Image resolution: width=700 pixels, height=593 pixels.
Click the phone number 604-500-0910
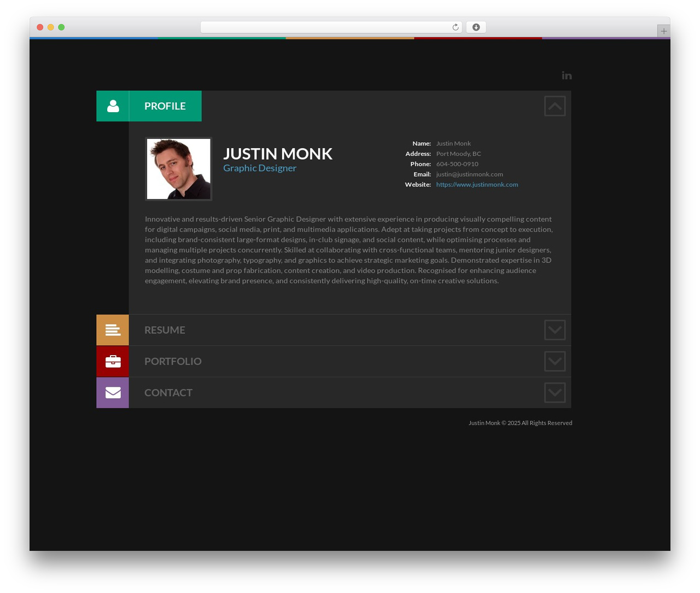pos(457,164)
